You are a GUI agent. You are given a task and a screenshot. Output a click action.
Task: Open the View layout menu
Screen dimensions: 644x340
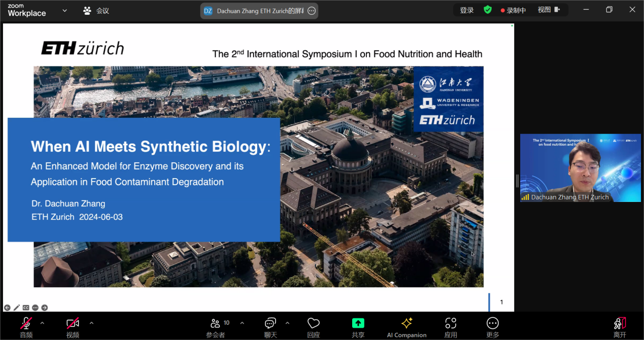click(548, 10)
